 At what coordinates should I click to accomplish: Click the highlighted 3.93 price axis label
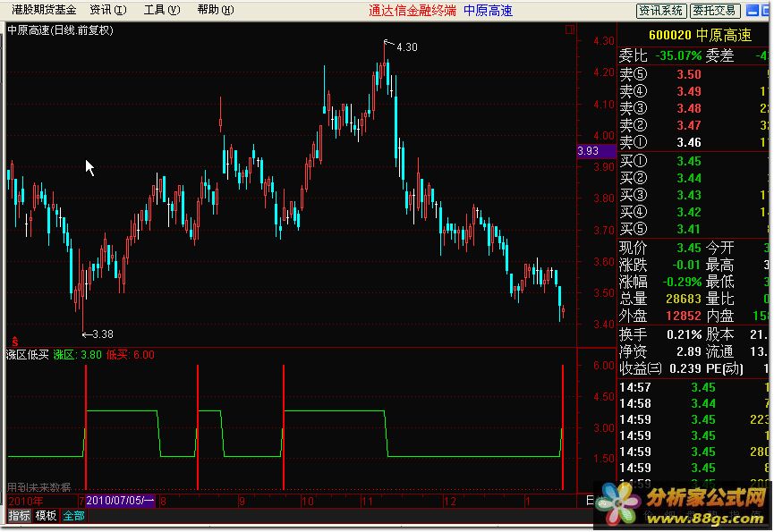(596, 151)
